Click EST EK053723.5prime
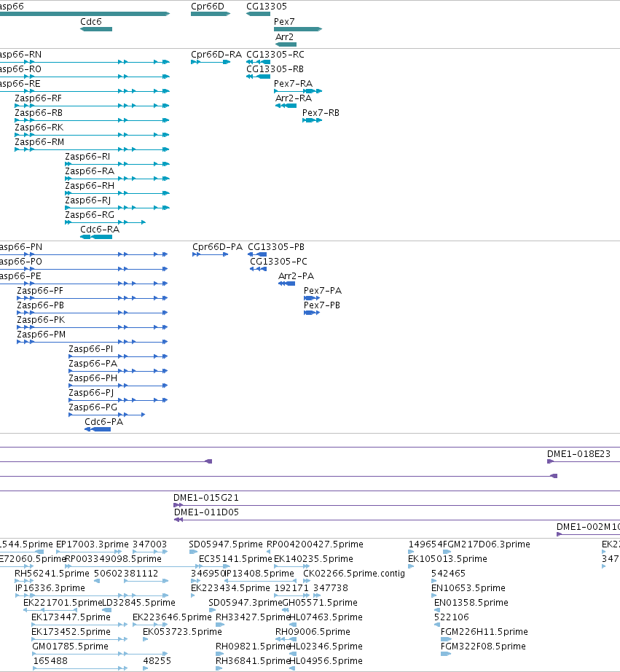Viewport: 620px width, 672px height. click(182, 632)
